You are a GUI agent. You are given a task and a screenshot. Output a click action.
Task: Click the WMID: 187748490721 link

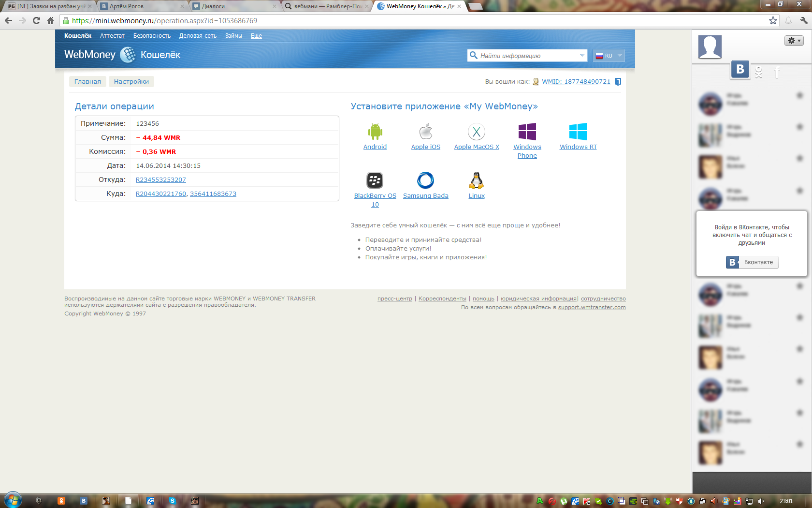(x=576, y=82)
